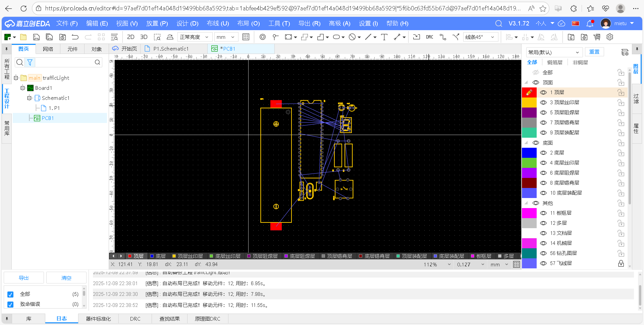Open the 文件 (F) menu
The width and height of the screenshot is (644, 325).
(67, 23)
